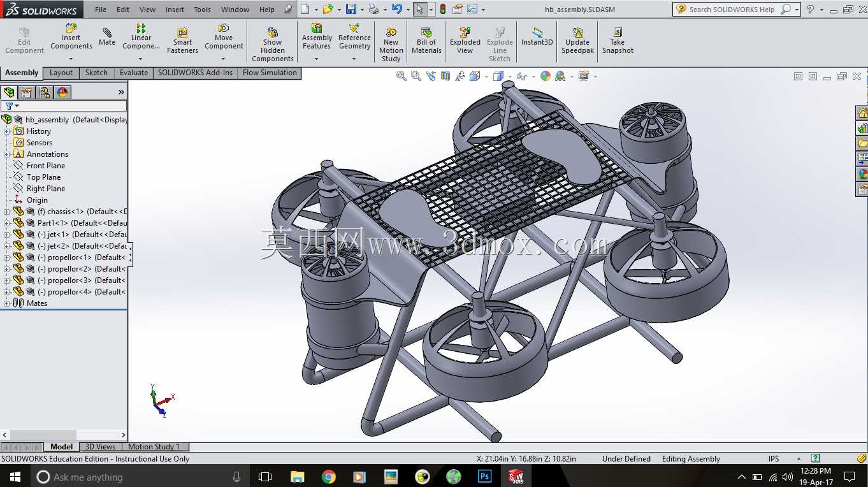Image resolution: width=868 pixels, height=487 pixels.
Task: Switch to the Flow Simulation tab
Action: 270,73
